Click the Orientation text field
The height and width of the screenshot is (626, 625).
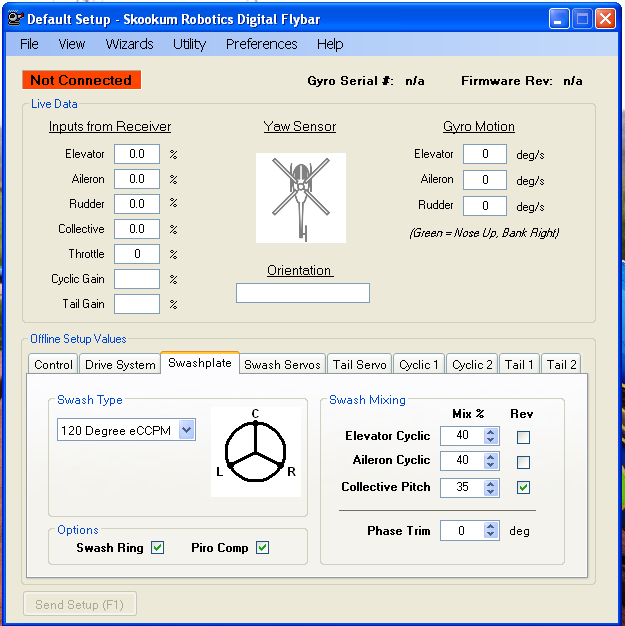[x=303, y=293]
